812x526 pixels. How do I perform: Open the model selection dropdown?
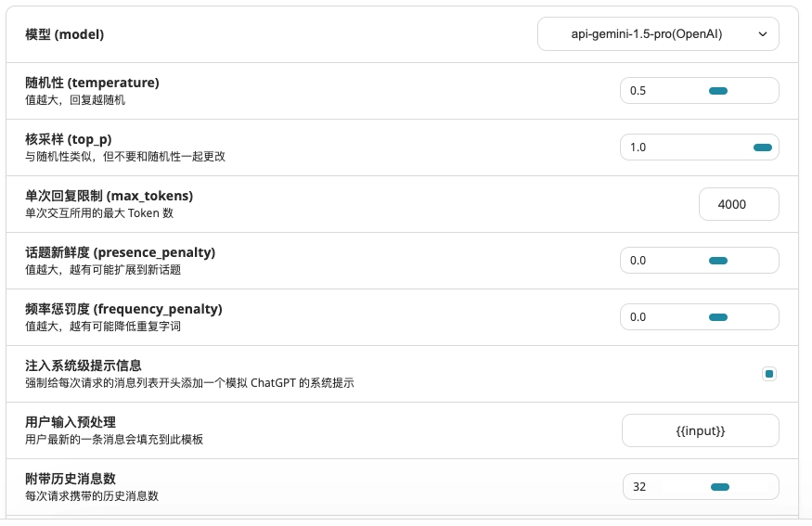click(657, 34)
